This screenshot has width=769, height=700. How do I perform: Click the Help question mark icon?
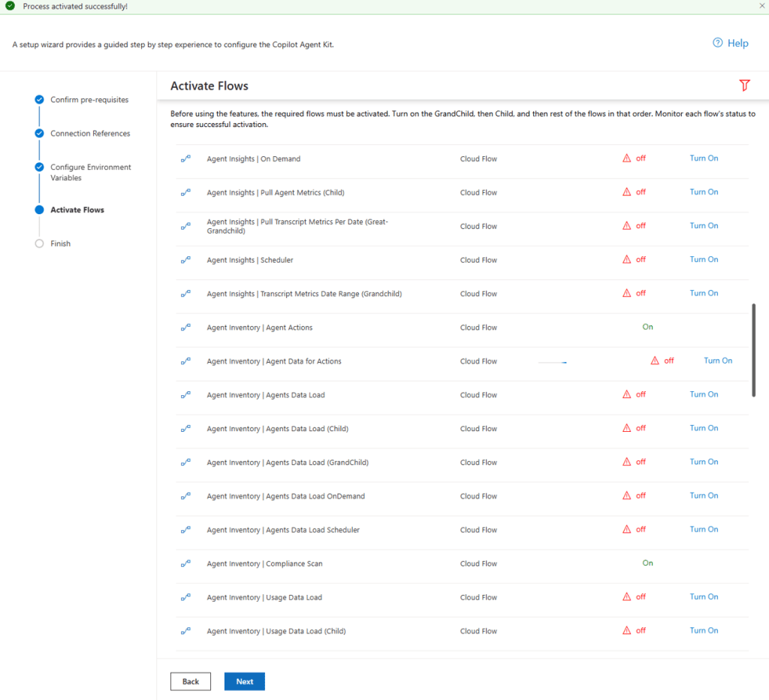(x=717, y=43)
